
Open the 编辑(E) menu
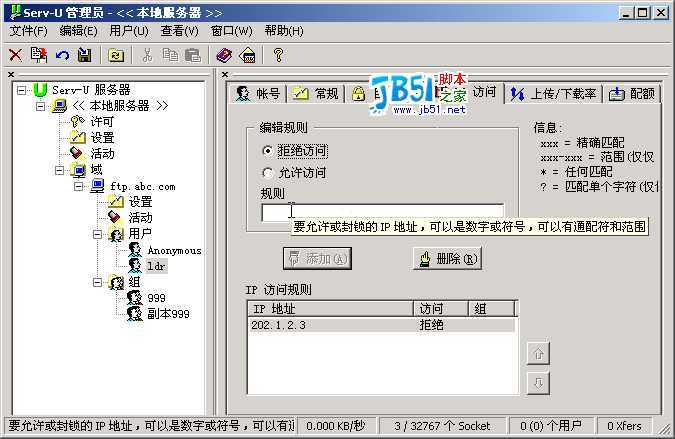(x=78, y=31)
